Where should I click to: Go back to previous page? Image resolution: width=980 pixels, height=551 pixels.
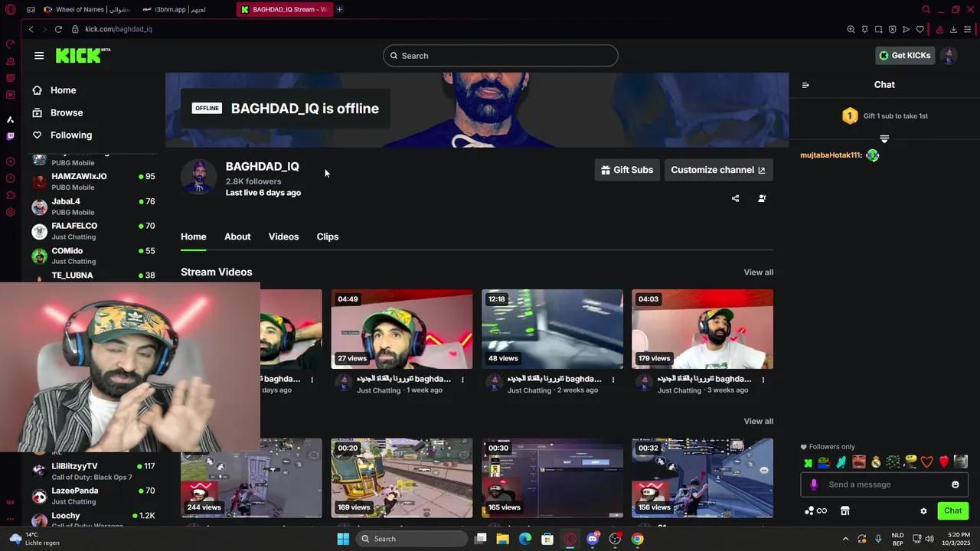[31, 29]
